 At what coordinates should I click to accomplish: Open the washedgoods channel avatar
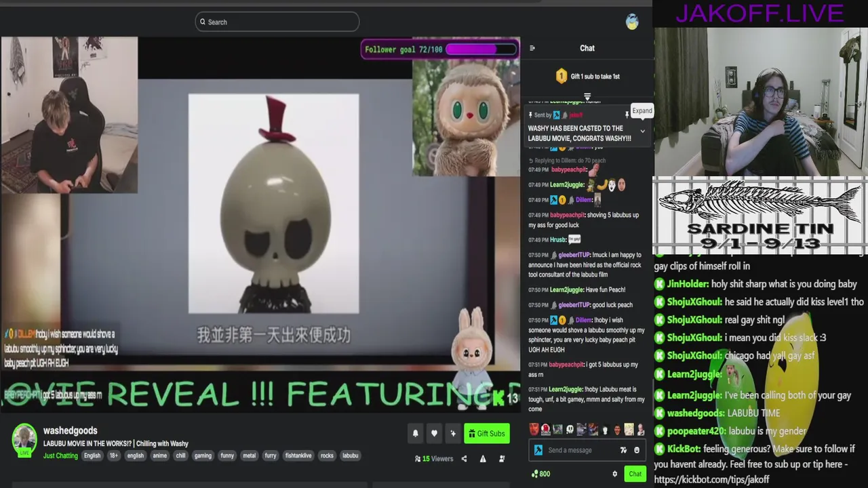pyautogui.click(x=24, y=439)
